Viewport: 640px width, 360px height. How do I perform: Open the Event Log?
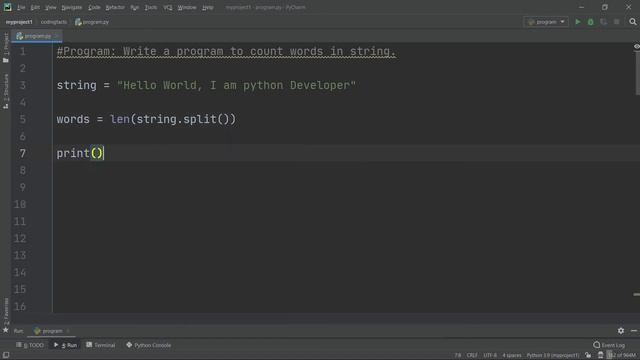(x=609, y=345)
